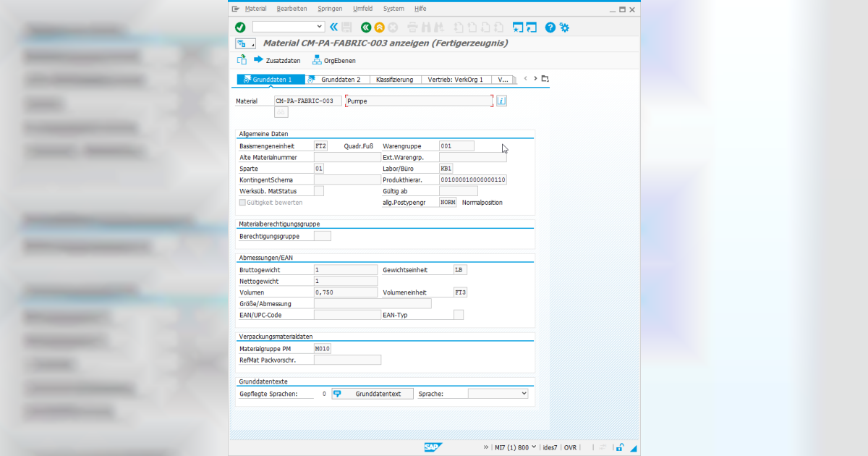Open the Grunddatentext button with speech bubble icon
The height and width of the screenshot is (456, 868).
[x=372, y=394]
